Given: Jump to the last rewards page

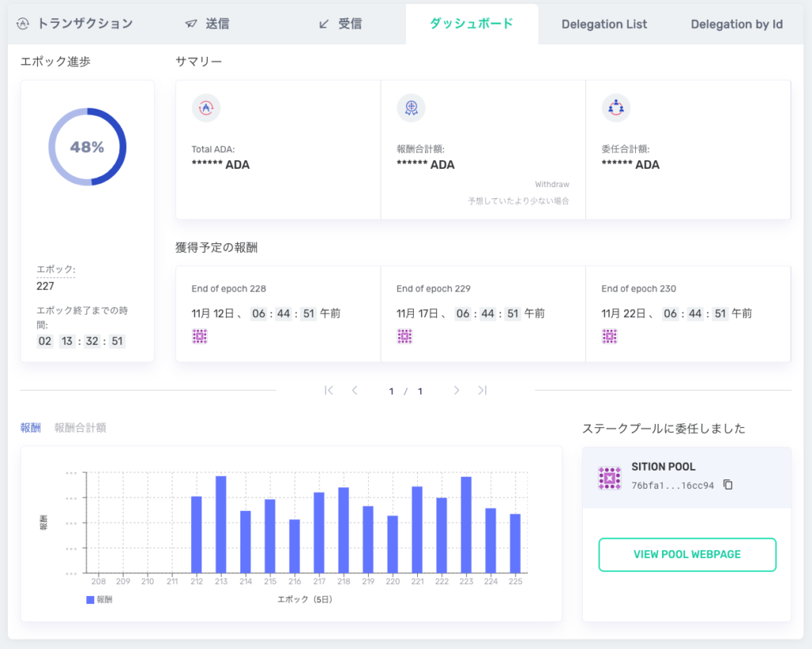Looking at the screenshot, I should 482,391.
